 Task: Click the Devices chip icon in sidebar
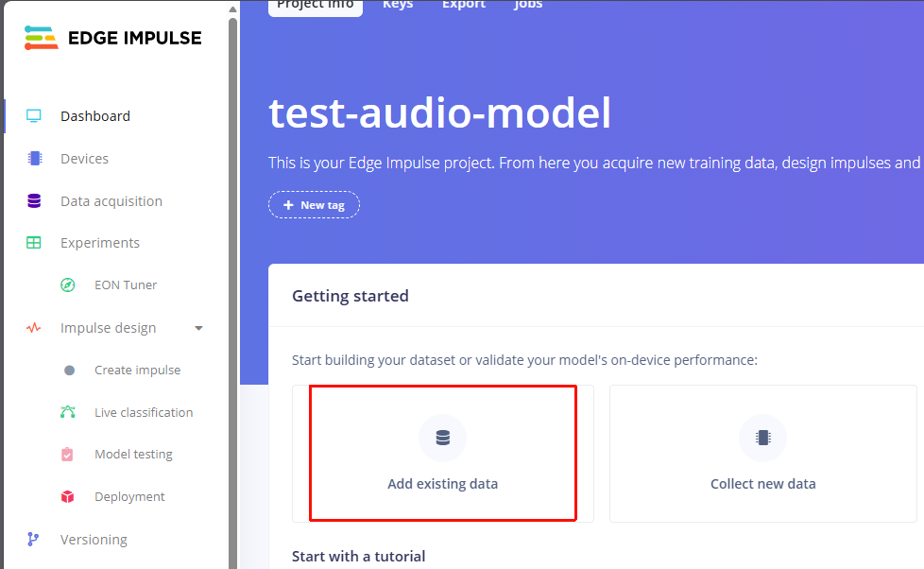point(34,159)
